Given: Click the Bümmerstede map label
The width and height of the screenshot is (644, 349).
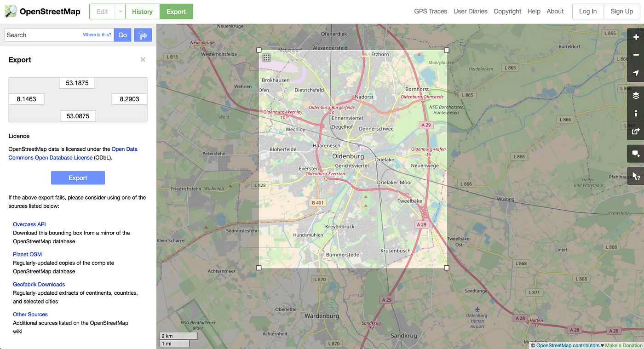Looking at the screenshot, I should (x=342, y=255).
